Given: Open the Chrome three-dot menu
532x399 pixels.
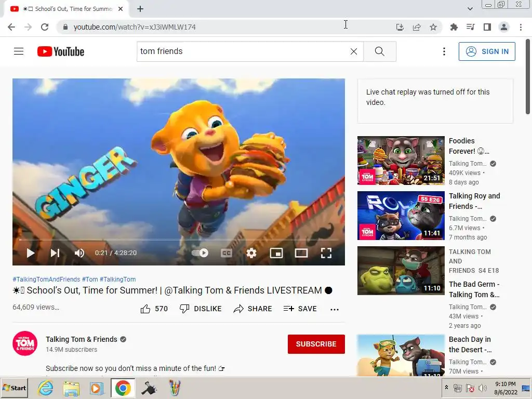Looking at the screenshot, I should [521, 27].
